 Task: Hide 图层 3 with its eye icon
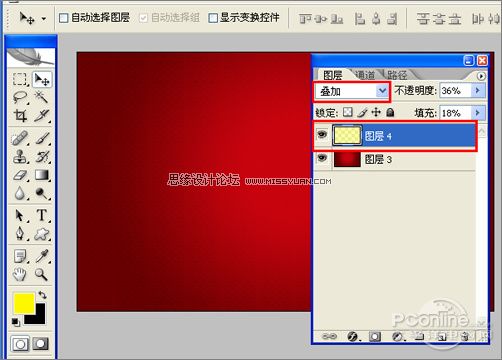(x=322, y=158)
